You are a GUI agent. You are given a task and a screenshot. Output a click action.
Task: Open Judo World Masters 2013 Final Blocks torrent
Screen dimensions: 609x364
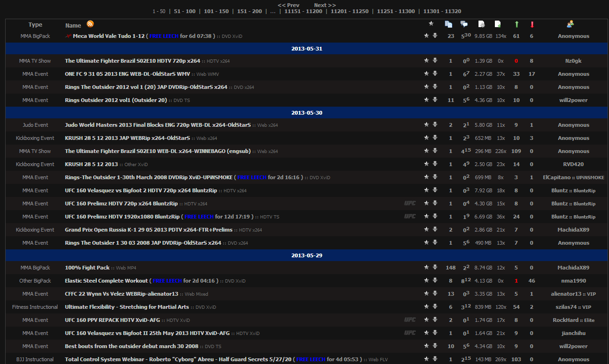pos(158,125)
